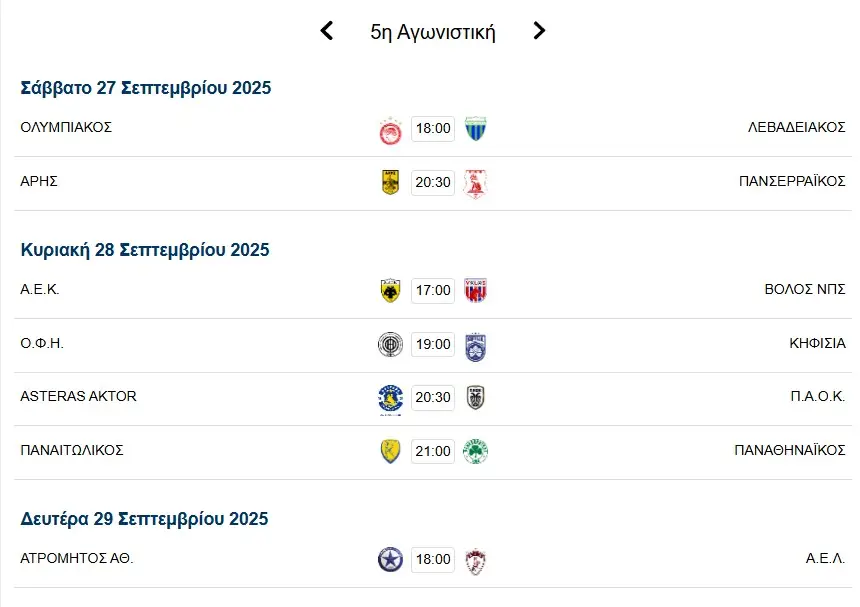The height and width of the screenshot is (607, 860).
Task: Go to previous matchday with left arrow
Action: tap(326, 31)
